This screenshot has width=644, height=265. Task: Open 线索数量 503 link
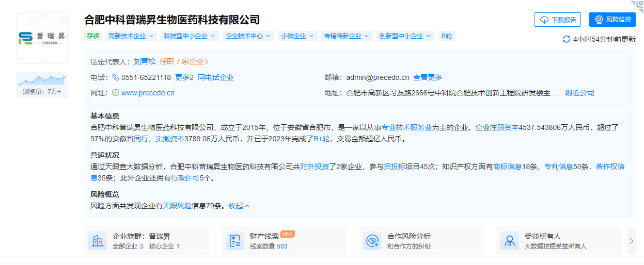point(269,246)
